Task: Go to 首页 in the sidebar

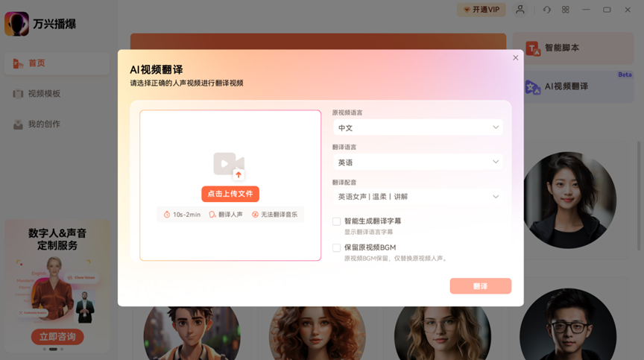Action: tap(57, 63)
